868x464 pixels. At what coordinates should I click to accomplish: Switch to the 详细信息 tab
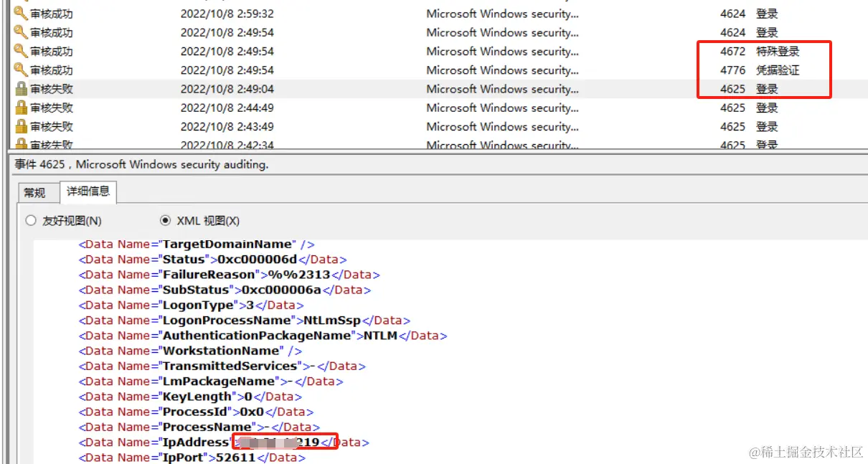(x=88, y=191)
